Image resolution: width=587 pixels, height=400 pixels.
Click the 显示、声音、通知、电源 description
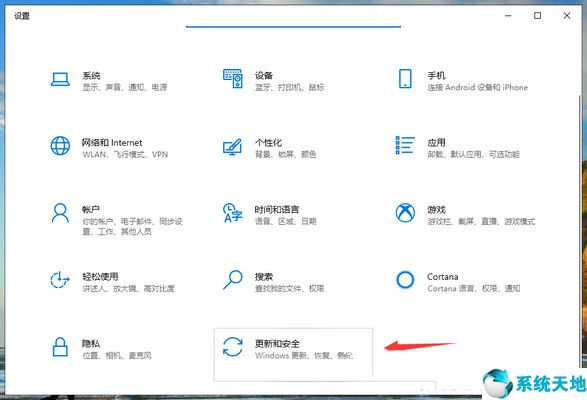coord(125,87)
